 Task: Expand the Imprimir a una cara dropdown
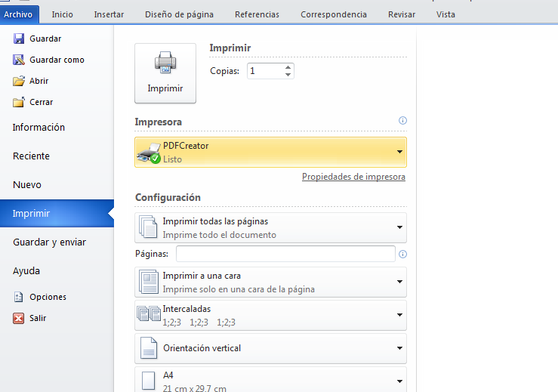pyautogui.click(x=399, y=282)
